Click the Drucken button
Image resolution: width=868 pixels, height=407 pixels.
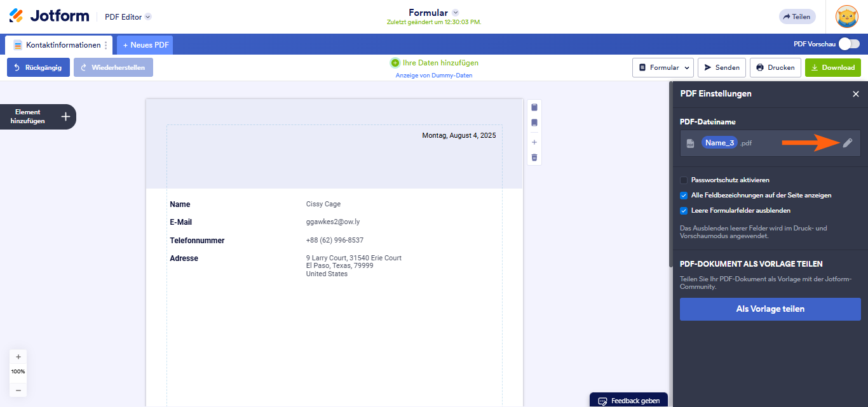pos(775,67)
